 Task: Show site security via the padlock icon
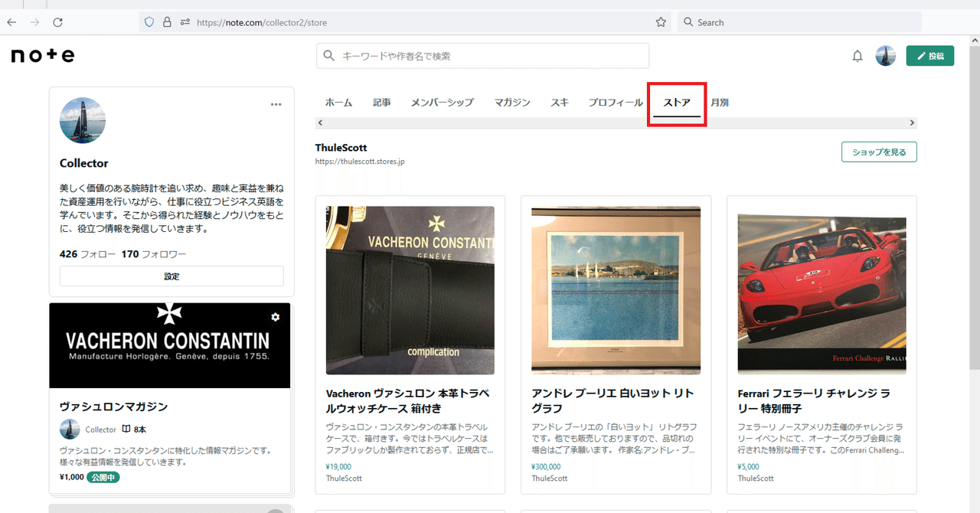click(167, 22)
